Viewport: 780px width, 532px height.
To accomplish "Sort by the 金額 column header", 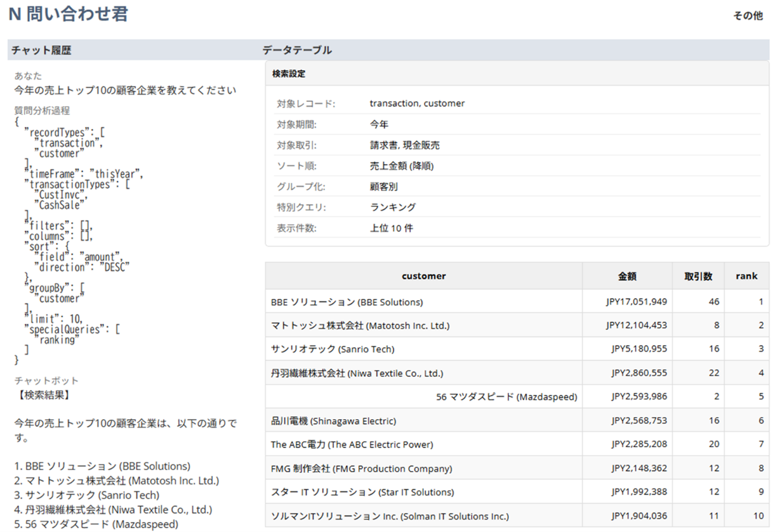I will coord(627,276).
